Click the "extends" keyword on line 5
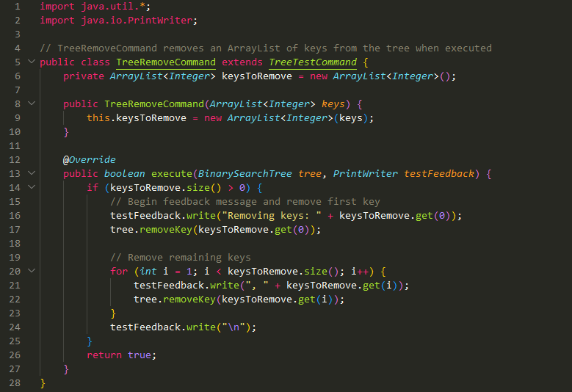The image size is (572, 392). (242, 62)
